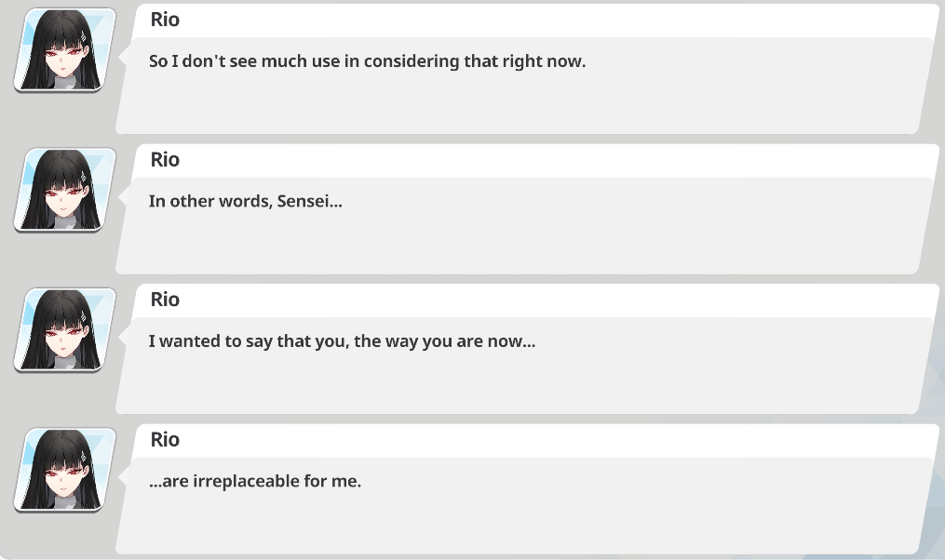Select the dialogue text "In other words, Sensei..."
The width and height of the screenshot is (945, 560).
coord(245,201)
